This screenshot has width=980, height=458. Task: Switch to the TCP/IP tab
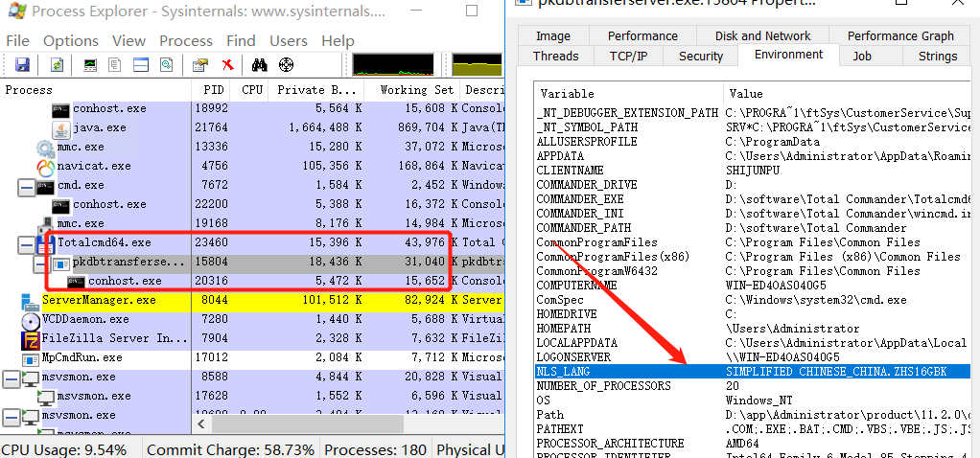(x=628, y=57)
